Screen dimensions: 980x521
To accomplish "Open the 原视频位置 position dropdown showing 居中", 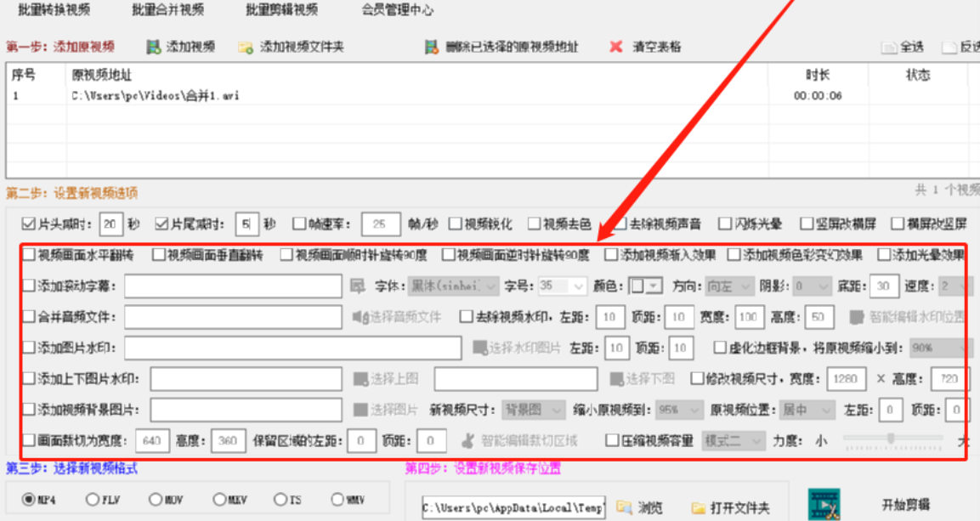I will click(x=807, y=410).
